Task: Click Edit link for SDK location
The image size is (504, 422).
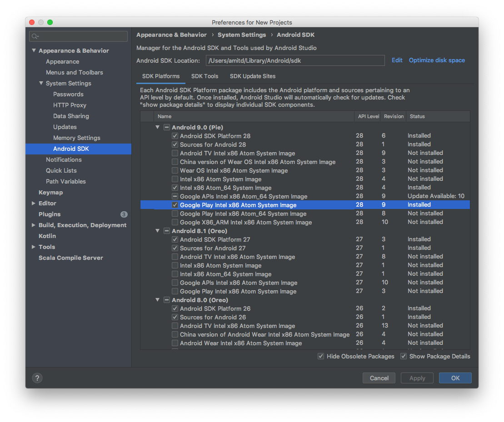Action: (x=397, y=60)
